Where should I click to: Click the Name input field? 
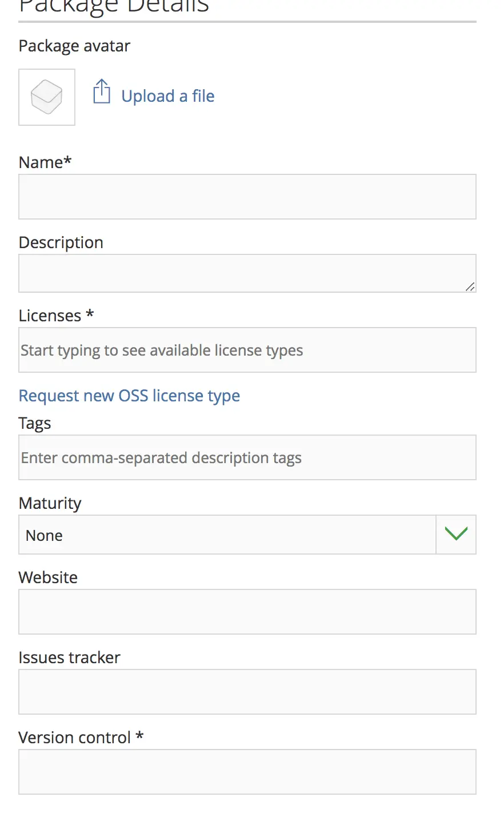(x=247, y=196)
